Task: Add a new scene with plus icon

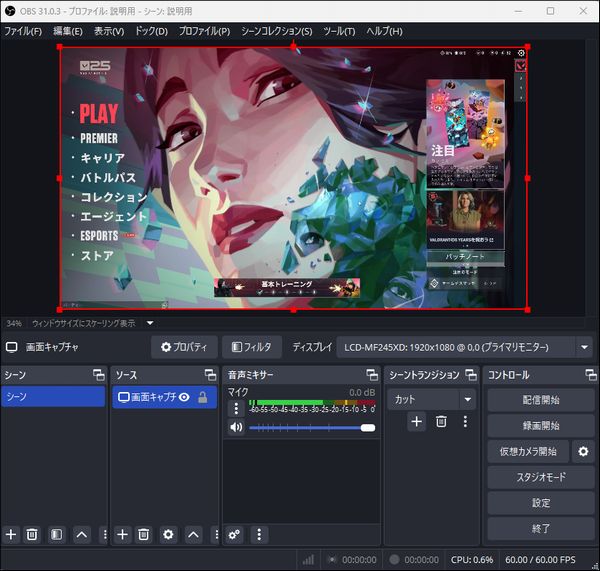Action: (11, 534)
